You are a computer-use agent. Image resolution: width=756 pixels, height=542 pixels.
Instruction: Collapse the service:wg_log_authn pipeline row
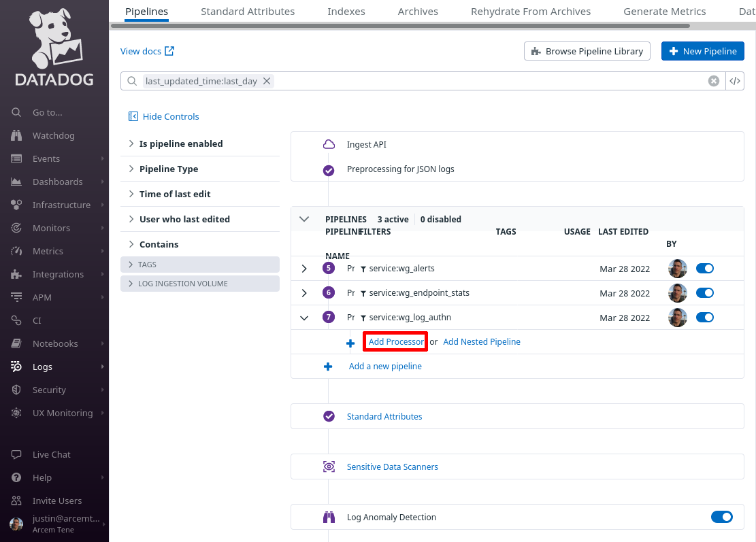tap(304, 318)
